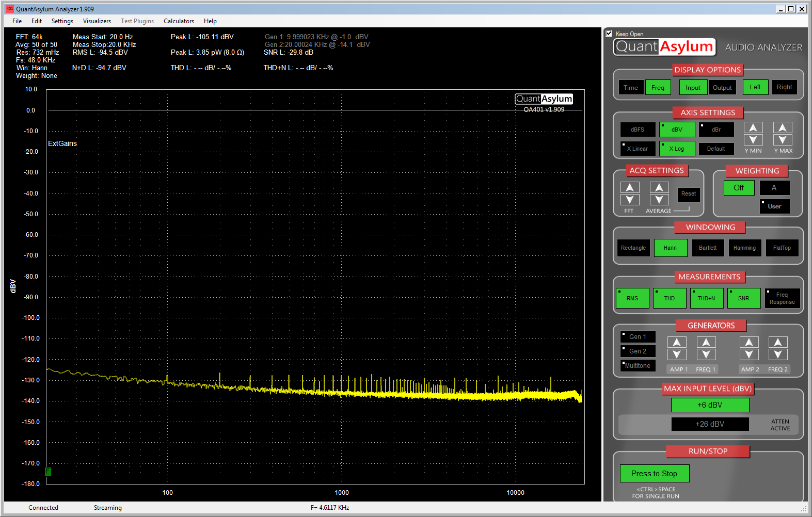Decrease AMP 1 with down arrow

[677, 354]
